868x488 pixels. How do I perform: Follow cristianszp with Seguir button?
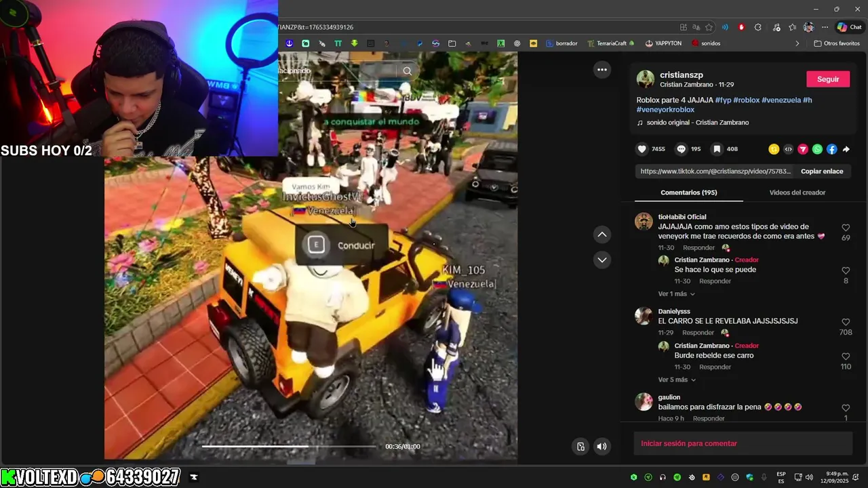click(x=828, y=79)
